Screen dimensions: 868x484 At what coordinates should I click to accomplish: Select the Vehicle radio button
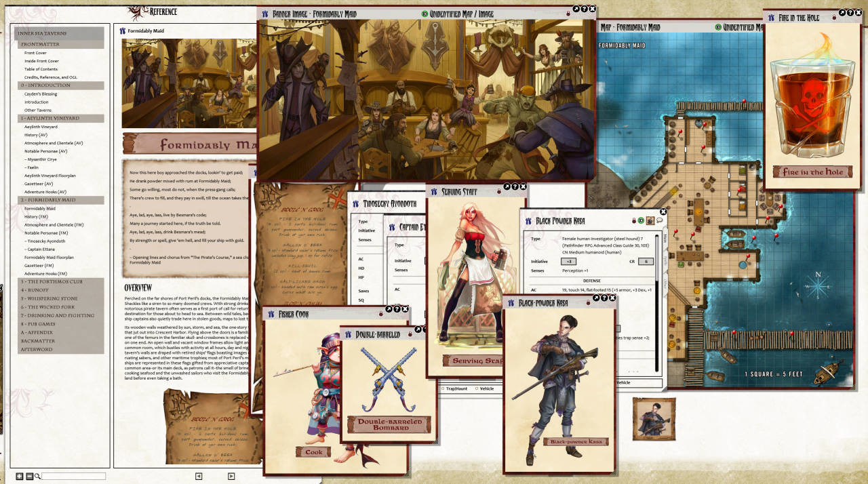pos(477,388)
